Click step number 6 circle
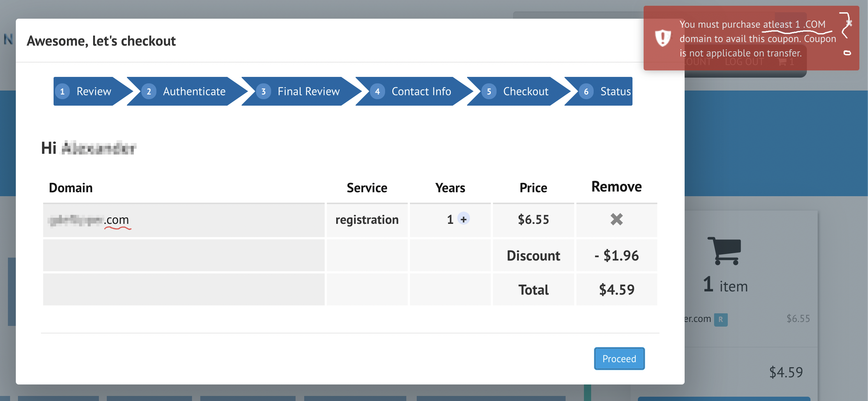This screenshot has height=401, width=868. (586, 91)
